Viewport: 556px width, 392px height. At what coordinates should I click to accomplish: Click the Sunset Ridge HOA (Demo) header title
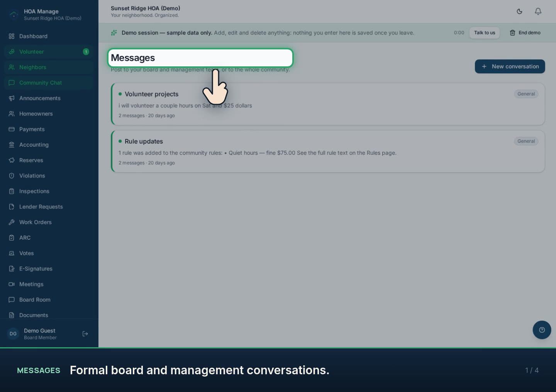click(145, 8)
